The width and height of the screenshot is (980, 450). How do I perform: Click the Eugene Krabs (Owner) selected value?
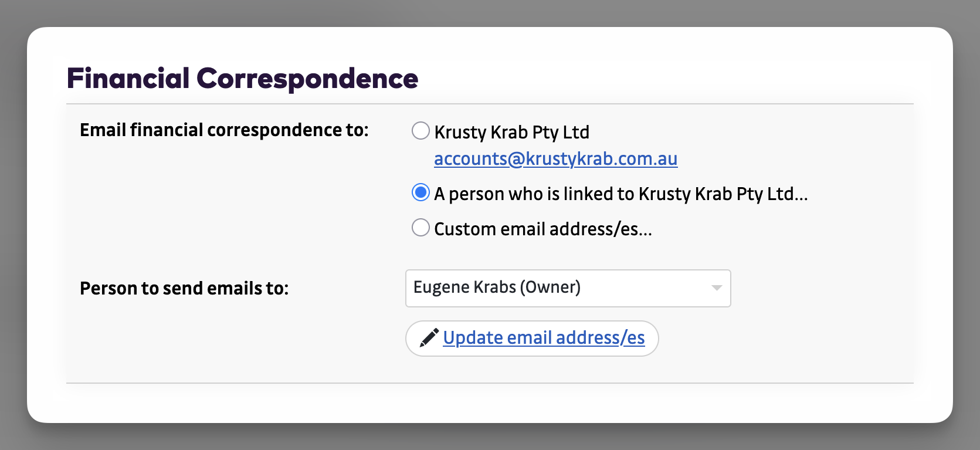[x=496, y=287]
